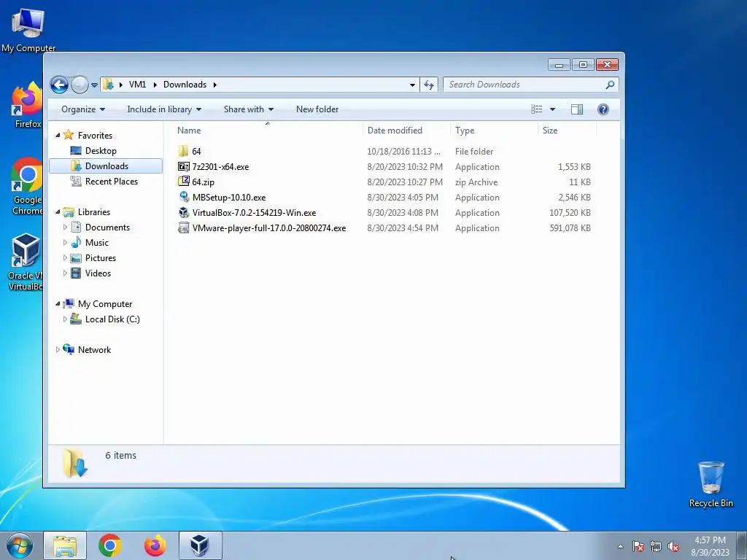Click the File Explorer taskbar button
This screenshot has height=560, width=747.
click(65, 545)
